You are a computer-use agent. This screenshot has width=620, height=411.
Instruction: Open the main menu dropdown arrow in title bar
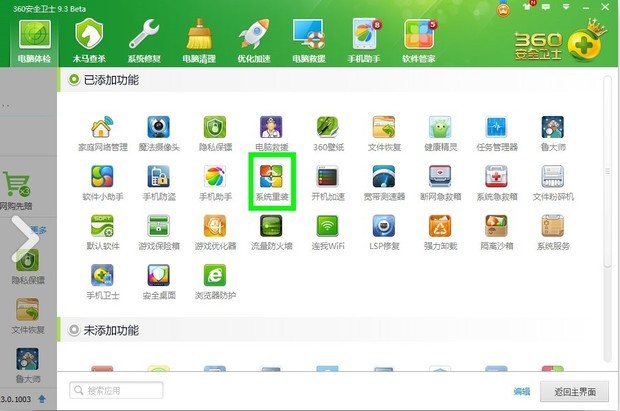[x=566, y=7]
